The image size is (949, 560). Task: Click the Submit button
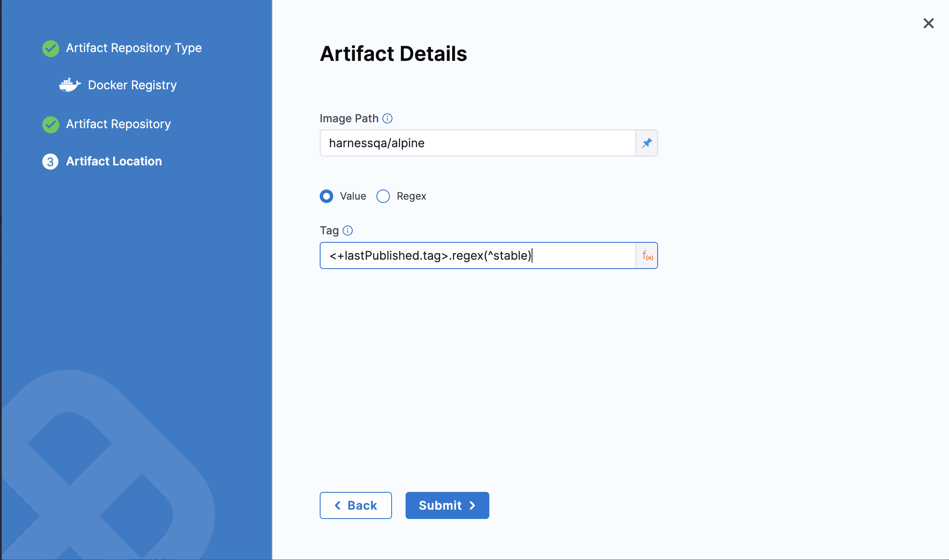pyautogui.click(x=447, y=505)
